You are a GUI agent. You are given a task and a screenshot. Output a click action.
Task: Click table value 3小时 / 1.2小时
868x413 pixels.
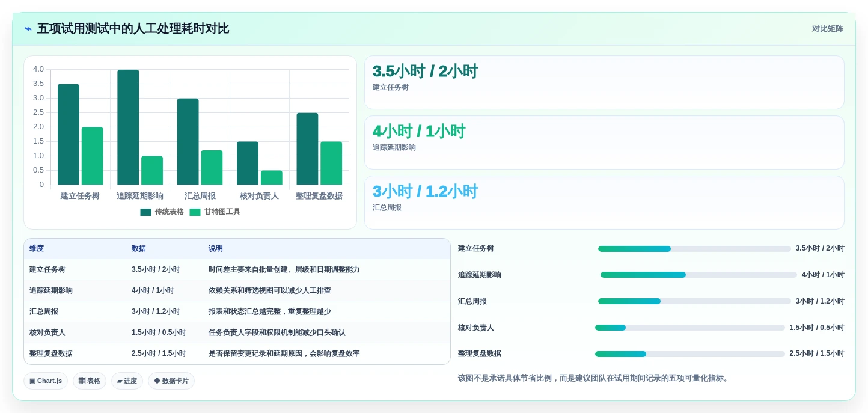(x=156, y=311)
